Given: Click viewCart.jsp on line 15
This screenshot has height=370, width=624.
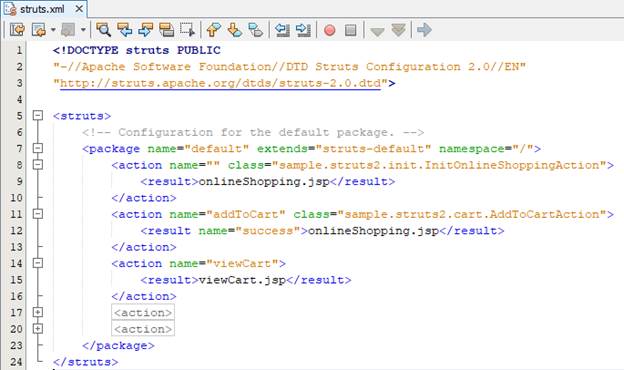Looking at the screenshot, I should pyautogui.click(x=242, y=280).
